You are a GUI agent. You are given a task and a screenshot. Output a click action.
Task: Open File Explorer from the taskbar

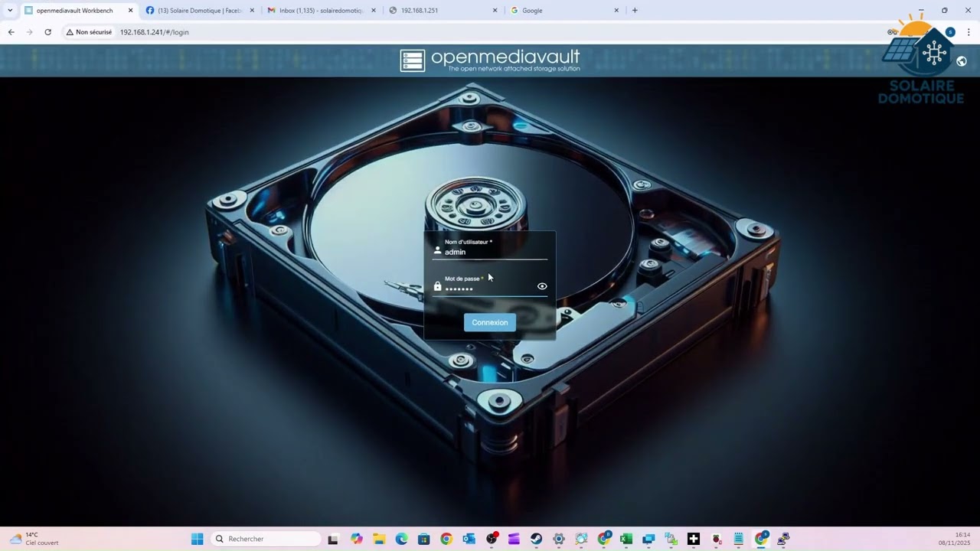pyautogui.click(x=379, y=539)
